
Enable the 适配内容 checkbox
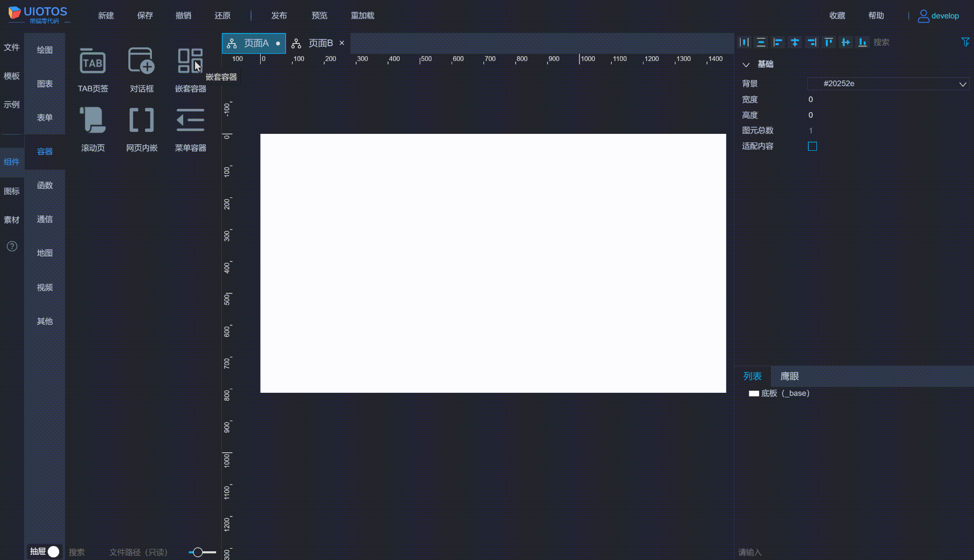pyautogui.click(x=812, y=146)
